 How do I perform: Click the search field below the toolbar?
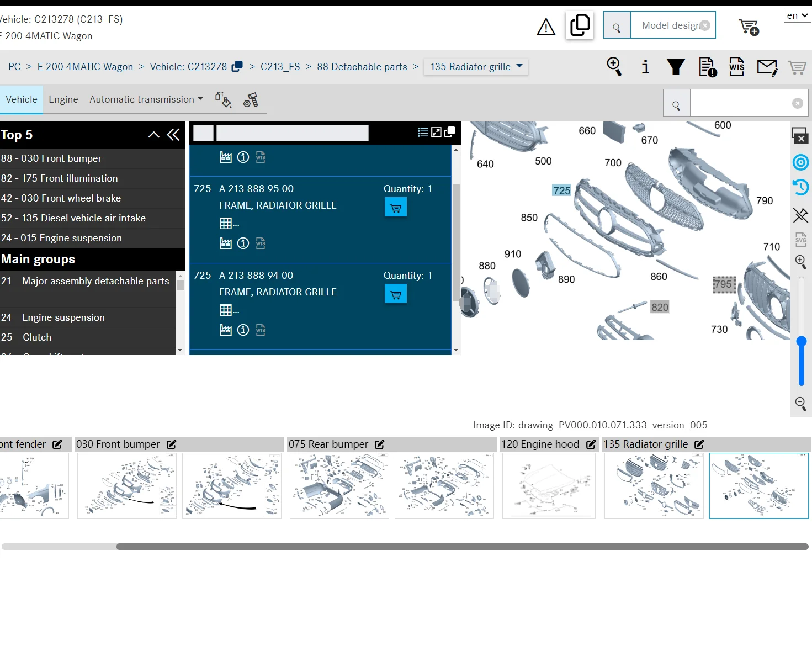pyautogui.click(x=749, y=103)
